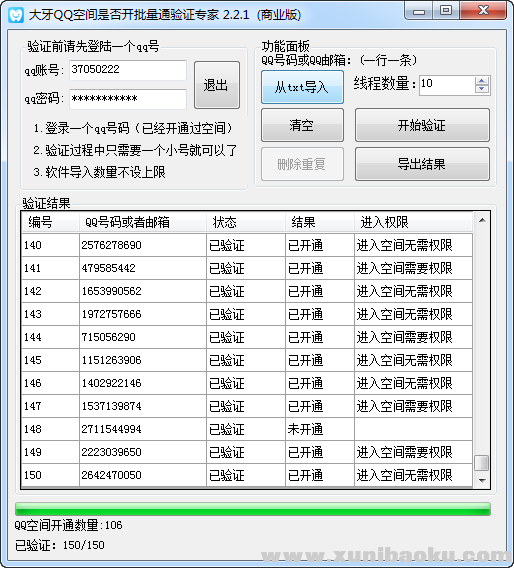
Task: Click the 从txt导入 import button
Action: pyautogui.click(x=302, y=87)
